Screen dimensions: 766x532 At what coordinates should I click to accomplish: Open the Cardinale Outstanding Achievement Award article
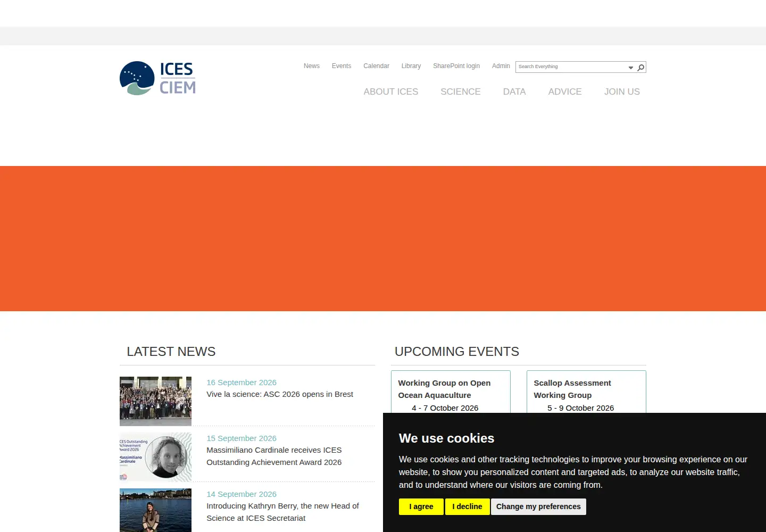point(274,456)
